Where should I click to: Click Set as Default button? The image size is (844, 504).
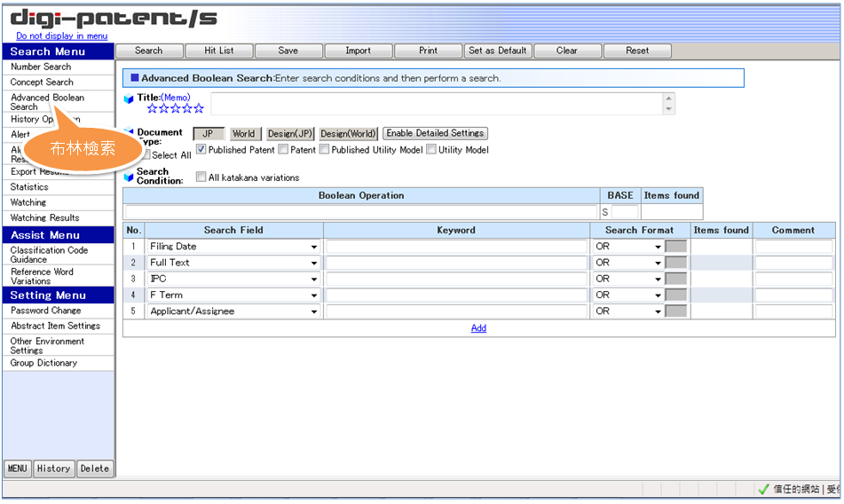[x=497, y=51]
